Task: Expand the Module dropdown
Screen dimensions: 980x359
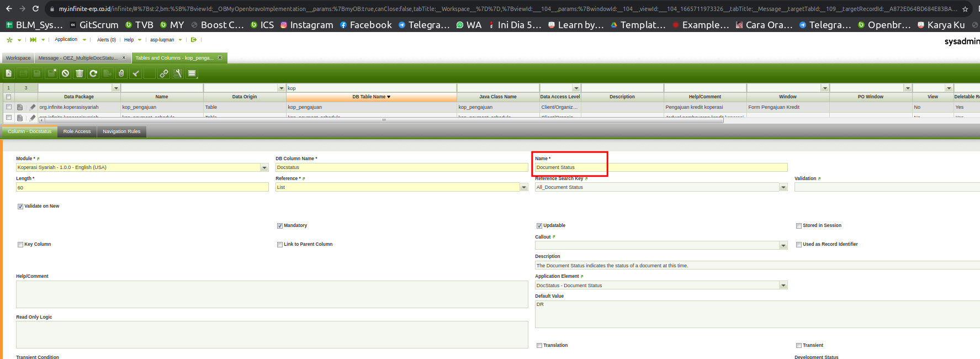Action: click(264, 168)
